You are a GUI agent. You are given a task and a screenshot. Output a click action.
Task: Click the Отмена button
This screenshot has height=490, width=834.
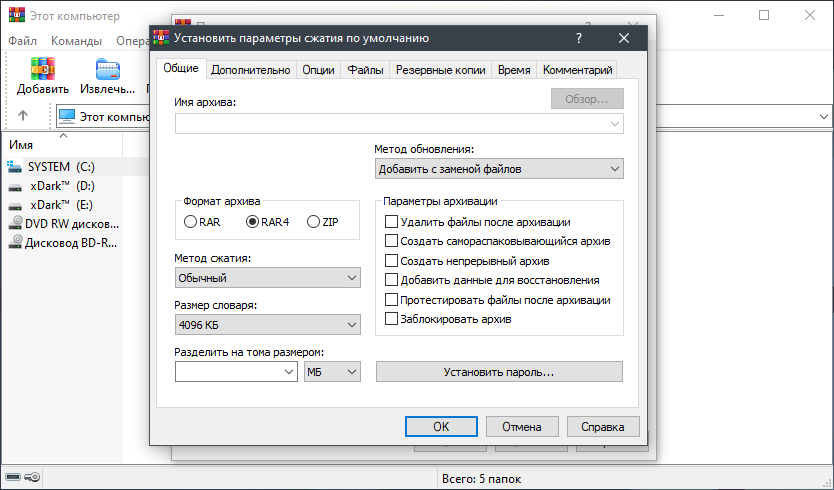click(x=522, y=427)
